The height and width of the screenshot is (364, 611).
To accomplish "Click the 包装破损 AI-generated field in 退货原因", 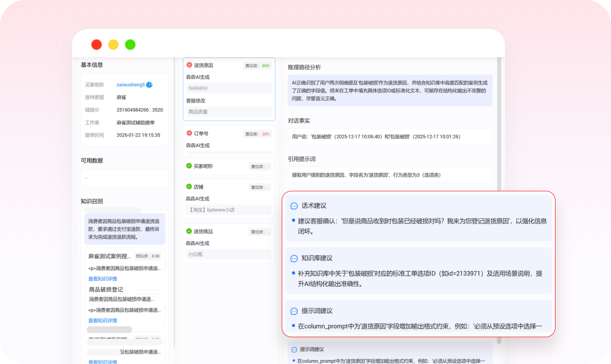I will 228,88.
